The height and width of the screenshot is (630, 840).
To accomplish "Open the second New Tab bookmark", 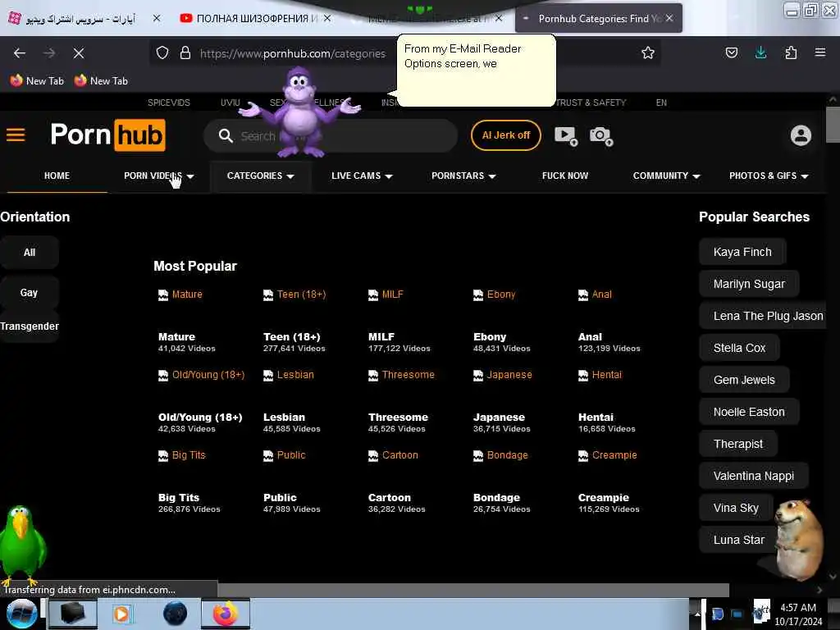I will (101, 81).
